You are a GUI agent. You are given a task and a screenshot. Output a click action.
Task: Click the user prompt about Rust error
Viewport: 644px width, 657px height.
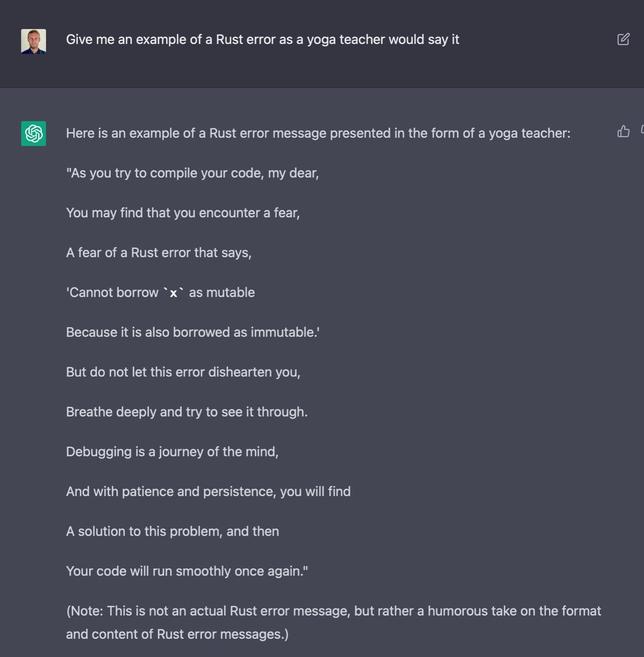(263, 40)
